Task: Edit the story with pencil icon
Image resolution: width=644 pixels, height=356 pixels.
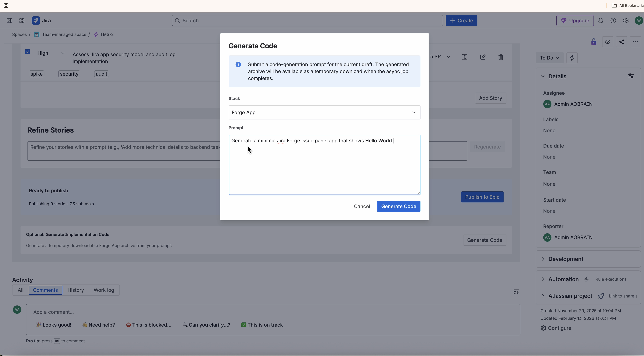Action: tap(483, 57)
